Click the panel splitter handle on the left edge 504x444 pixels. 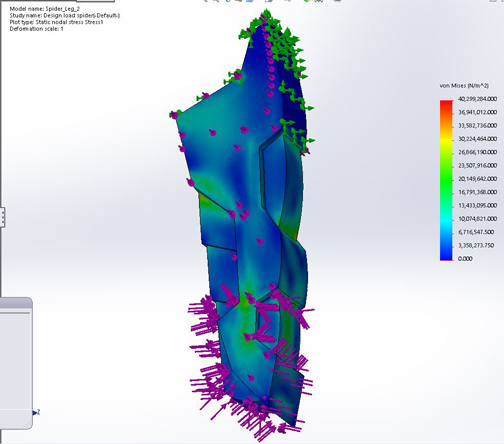2,217
